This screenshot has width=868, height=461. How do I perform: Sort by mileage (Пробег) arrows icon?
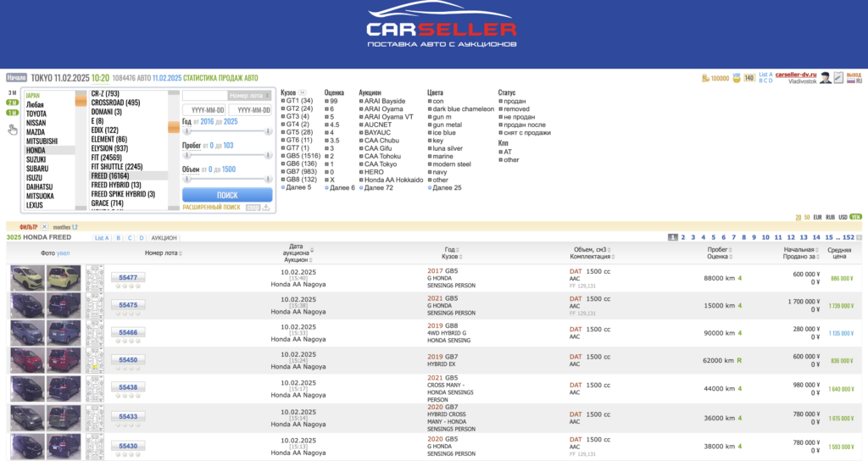point(731,250)
